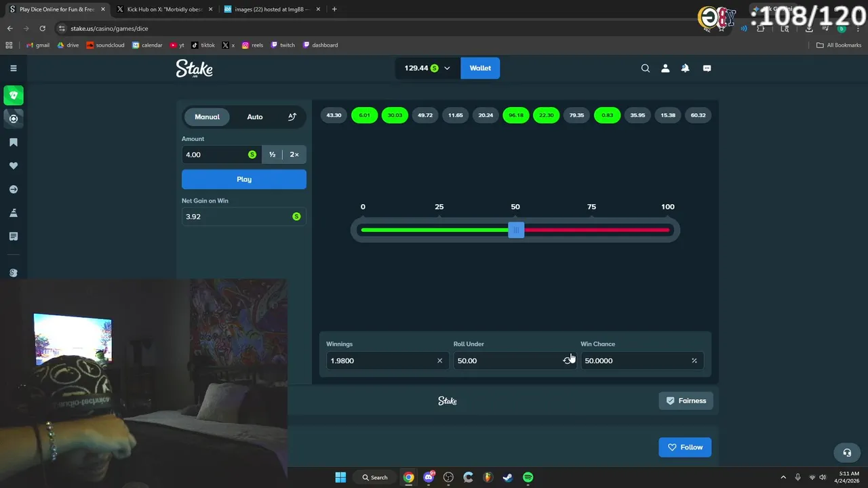This screenshot has height=488, width=868.
Task: Open Steam in the taskbar
Action: [508, 477]
